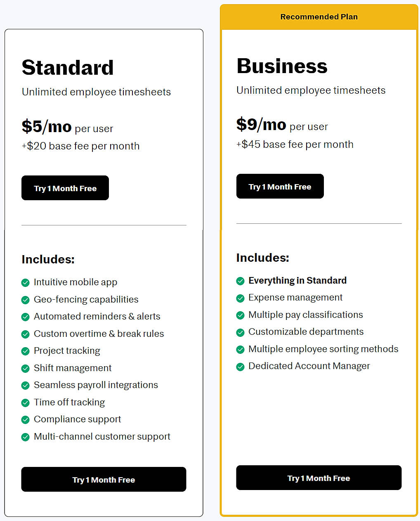This screenshot has width=420, height=521.
Task: Click the checkmark next to Everything in Standard
Action: [241, 281]
